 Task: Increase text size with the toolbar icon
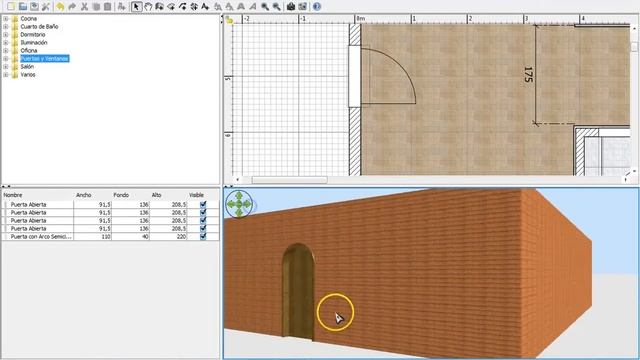[x=218, y=7]
